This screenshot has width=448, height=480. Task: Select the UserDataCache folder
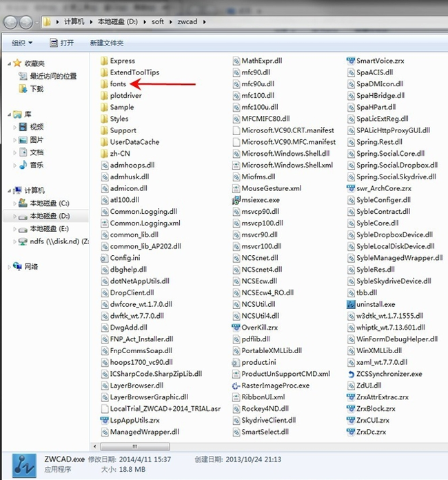[x=130, y=142]
